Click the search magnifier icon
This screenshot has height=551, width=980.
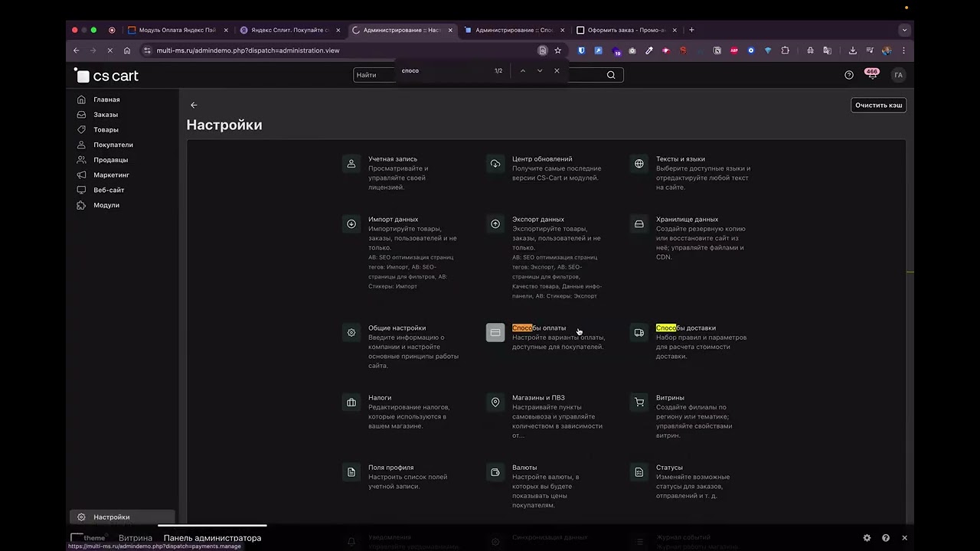pyautogui.click(x=611, y=75)
